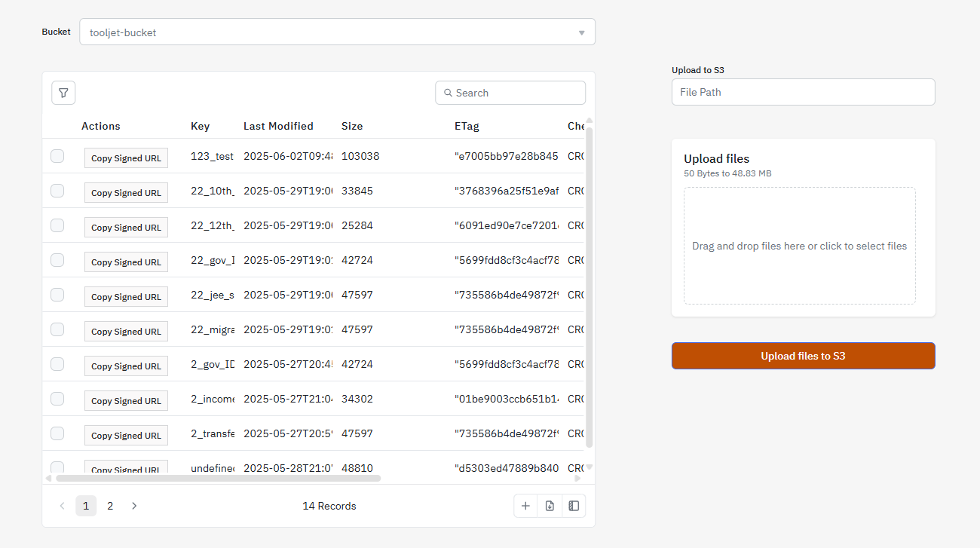Click the previous page left chevron
This screenshot has height=548, width=980.
[x=62, y=506]
